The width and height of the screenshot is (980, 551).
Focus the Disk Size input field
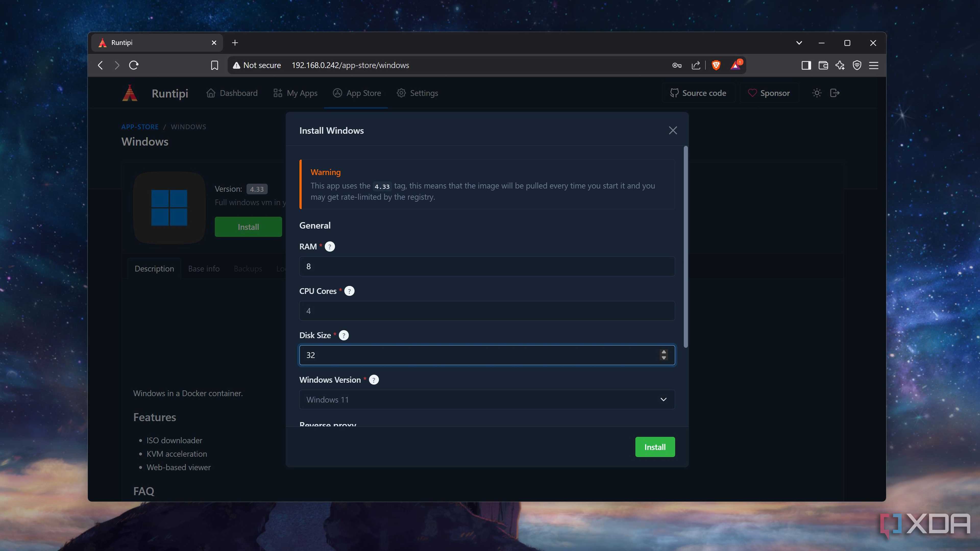pyautogui.click(x=487, y=355)
